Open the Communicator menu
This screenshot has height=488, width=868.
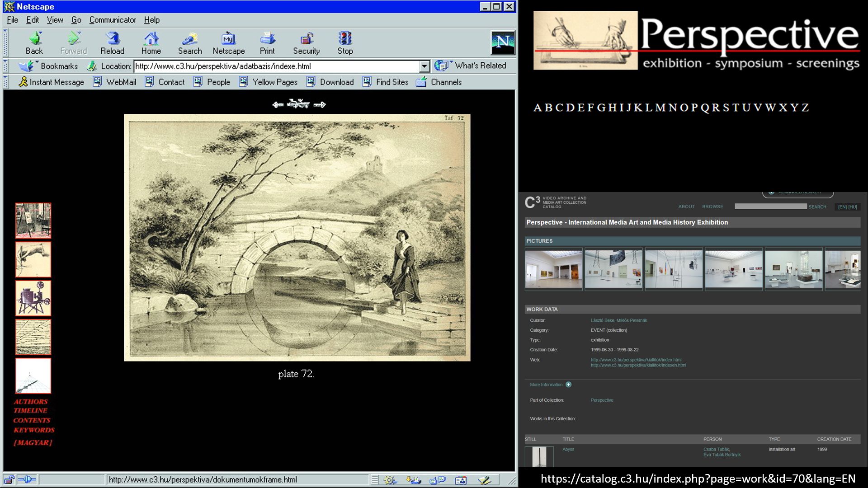point(112,20)
